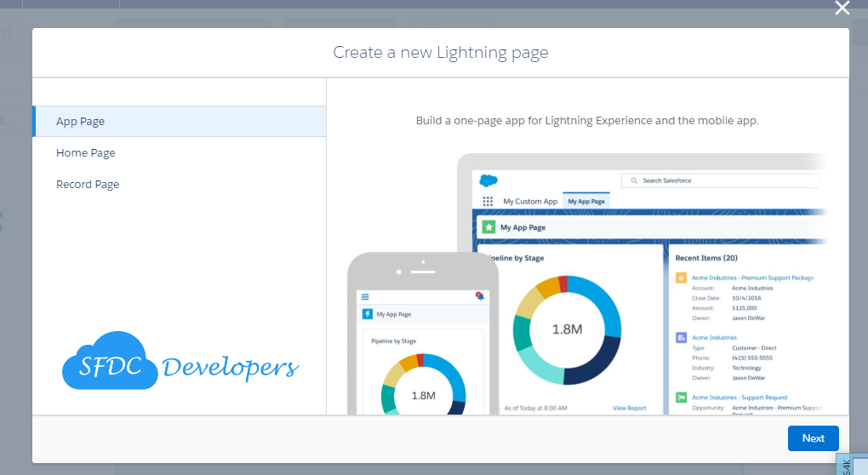Click the Next button
This screenshot has width=868, height=475.
pyautogui.click(x=813, y=438)
